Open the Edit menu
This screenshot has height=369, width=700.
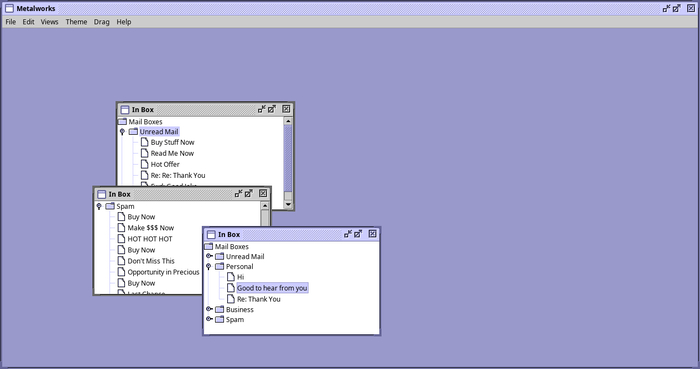(x=29, y=22)
